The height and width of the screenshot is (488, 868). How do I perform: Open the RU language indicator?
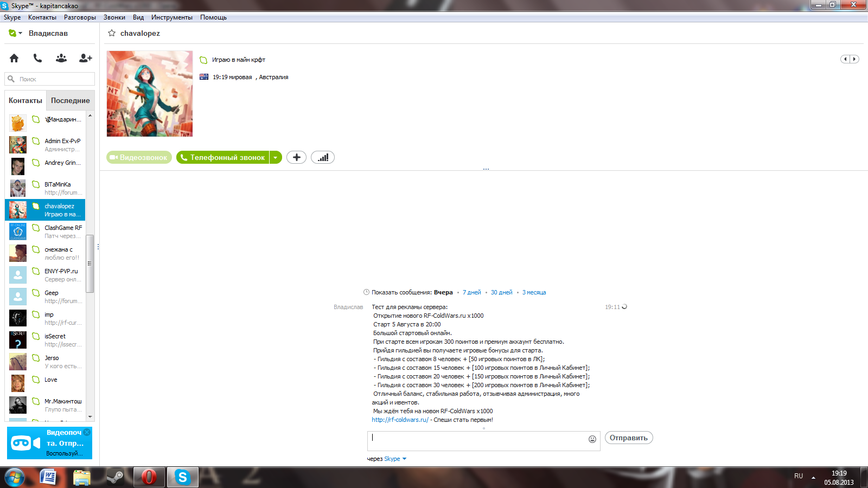point(799,476)
